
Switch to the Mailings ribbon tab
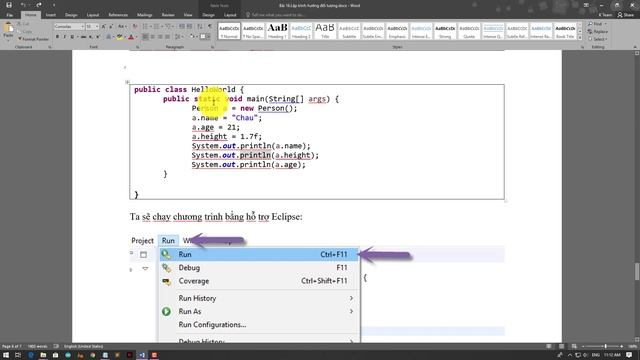tap(144, 15)
